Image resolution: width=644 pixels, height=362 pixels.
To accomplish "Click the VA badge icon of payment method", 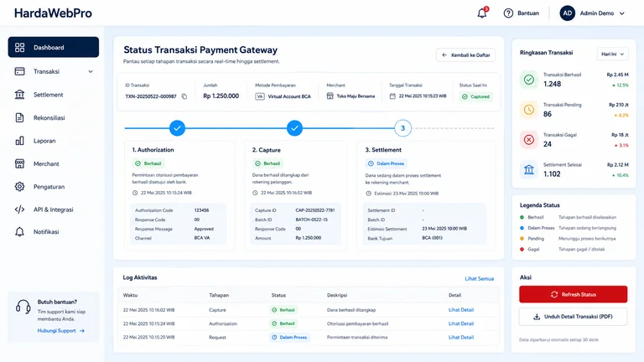I will [260, 96].
